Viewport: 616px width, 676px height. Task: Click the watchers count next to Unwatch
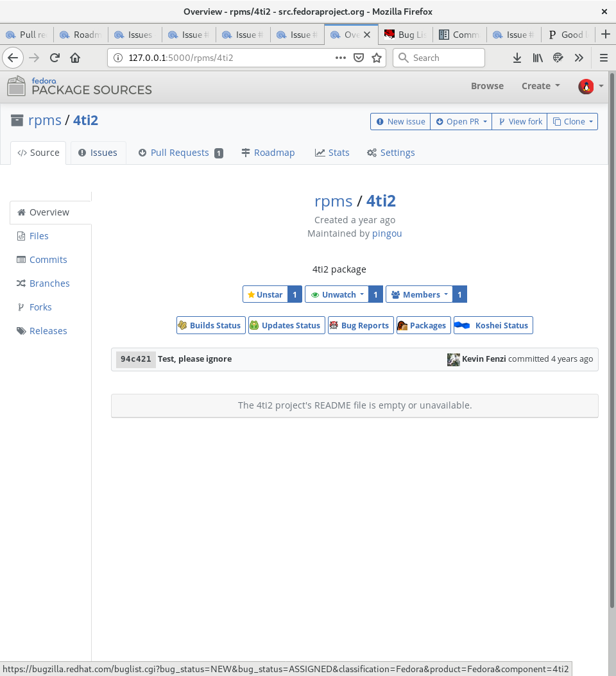coord(376,294)
